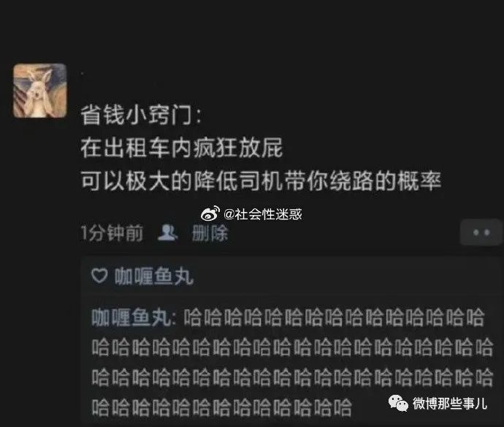Click the line about 降低司机带你绕路的概率
Image resolution: width=504 pixels, height=427 pixels.
(261, 181)
